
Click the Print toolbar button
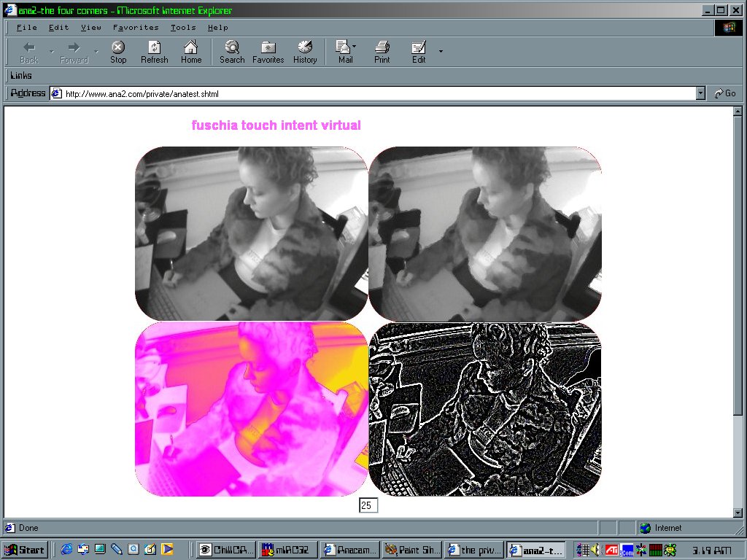point(382,52)
